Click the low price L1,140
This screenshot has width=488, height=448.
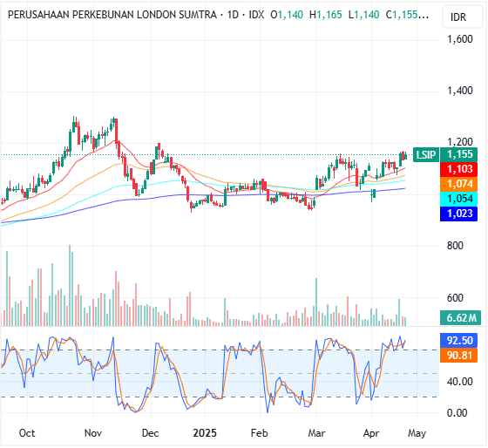pos(364,15)
